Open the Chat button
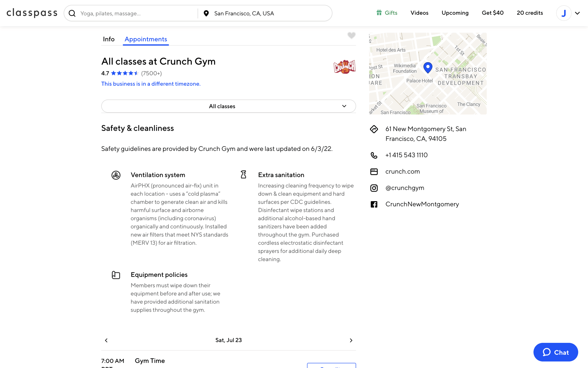The width and height of the screenshot is (588, 368). tap(556, 352)
